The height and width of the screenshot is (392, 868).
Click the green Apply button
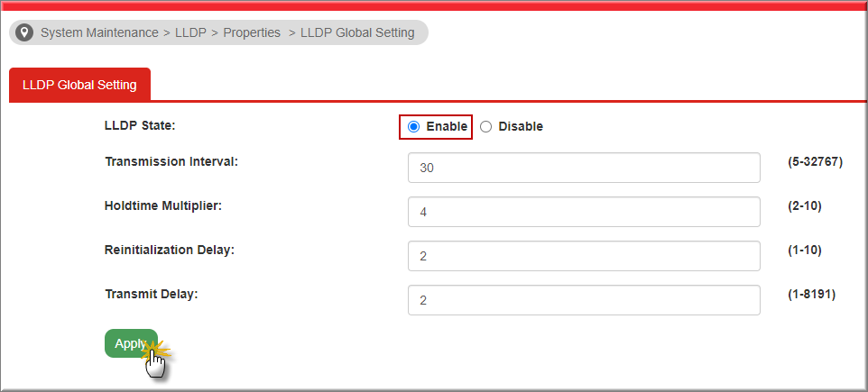[x=131, y=343]
